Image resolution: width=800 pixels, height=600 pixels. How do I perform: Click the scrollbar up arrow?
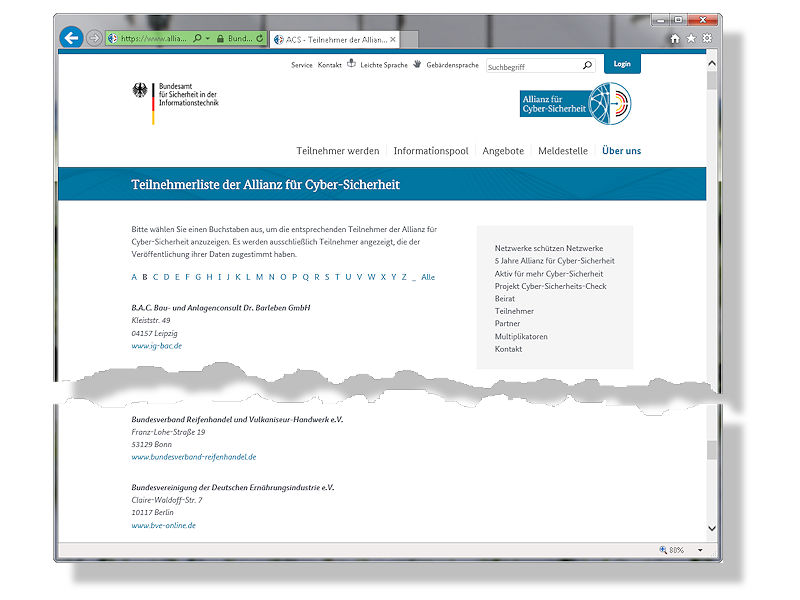(712, 64)
